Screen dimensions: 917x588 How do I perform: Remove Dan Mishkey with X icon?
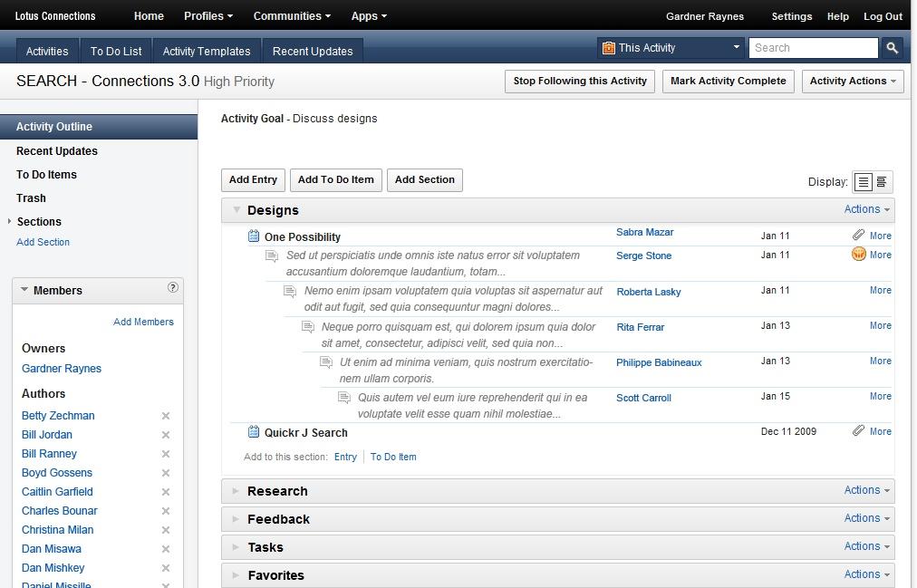[166, 567]
